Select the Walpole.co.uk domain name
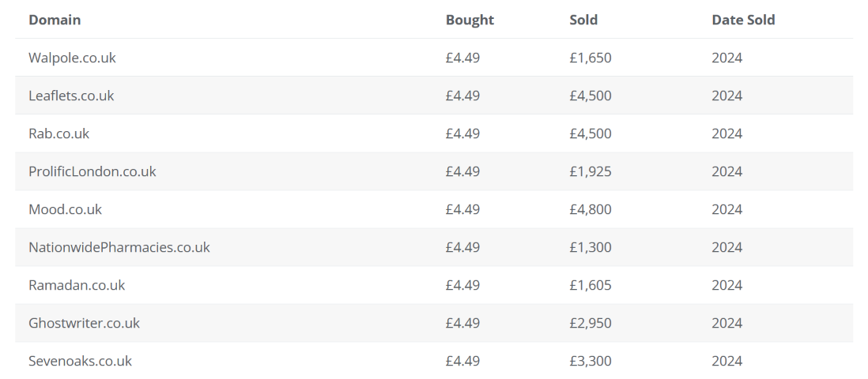Screen dimensions: 868x379 click(72, 58)
